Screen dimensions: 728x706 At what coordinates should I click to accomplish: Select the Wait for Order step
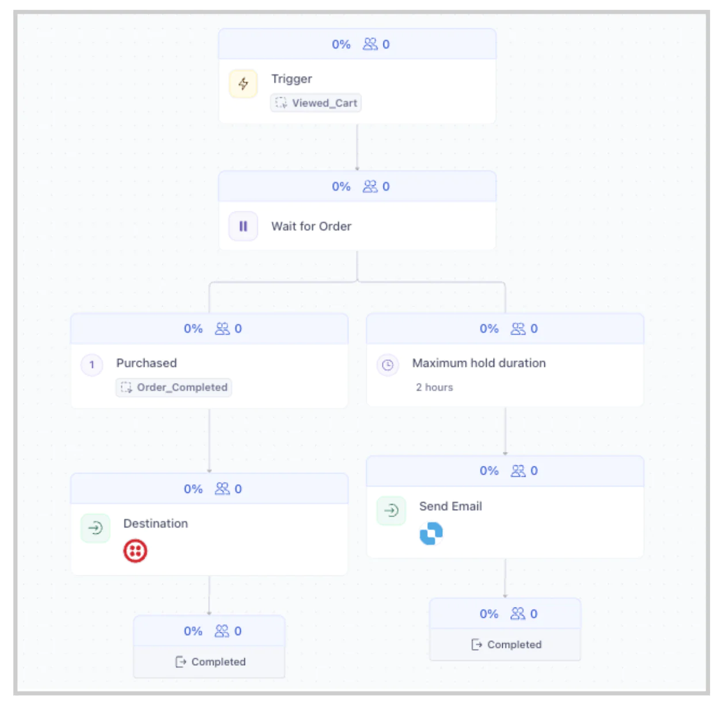tap(311, 226)
